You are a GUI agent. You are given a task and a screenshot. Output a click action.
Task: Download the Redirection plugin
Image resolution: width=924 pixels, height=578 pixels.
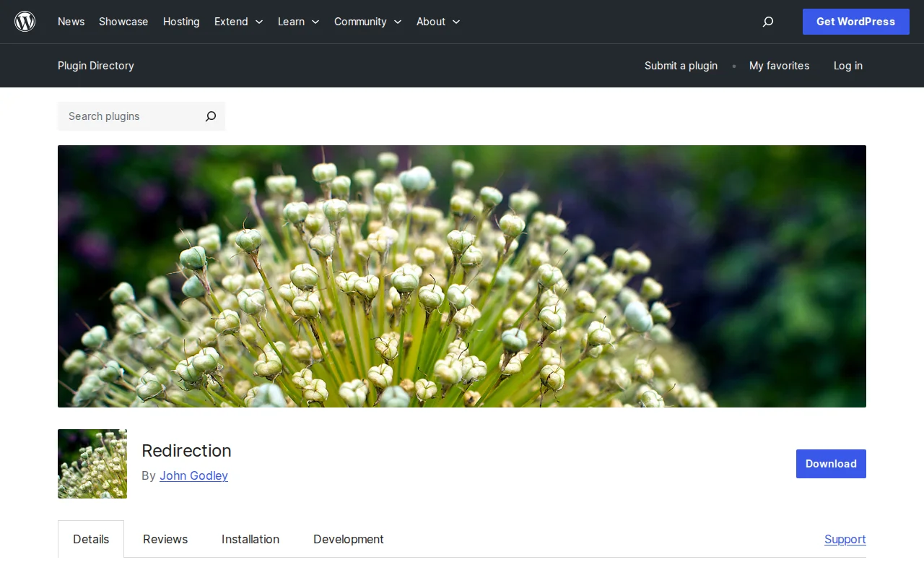point(830,464)
